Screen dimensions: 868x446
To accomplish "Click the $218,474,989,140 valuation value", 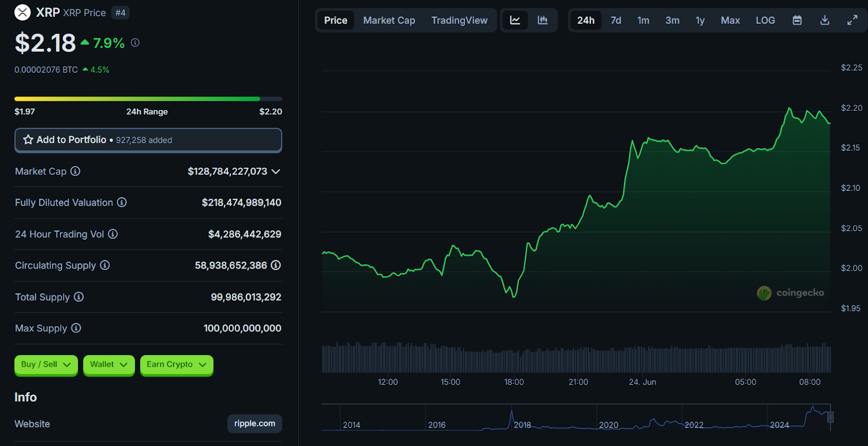I will [x=241, y=202].
